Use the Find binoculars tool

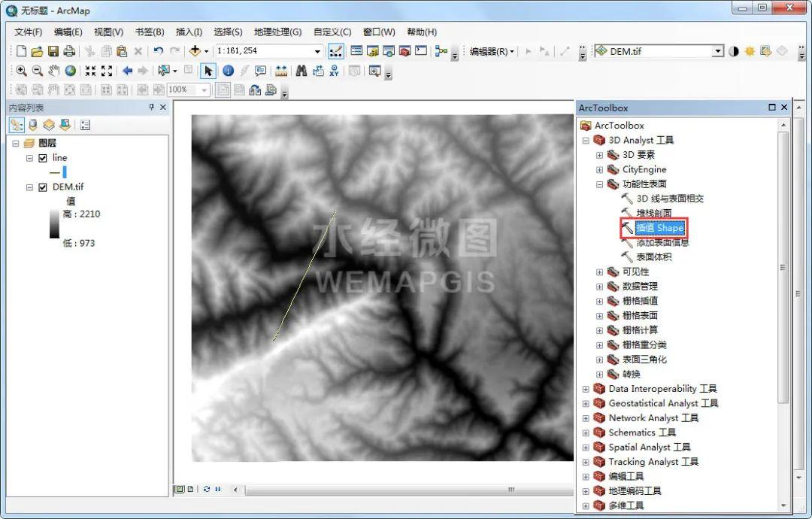(x=301, y=71)
